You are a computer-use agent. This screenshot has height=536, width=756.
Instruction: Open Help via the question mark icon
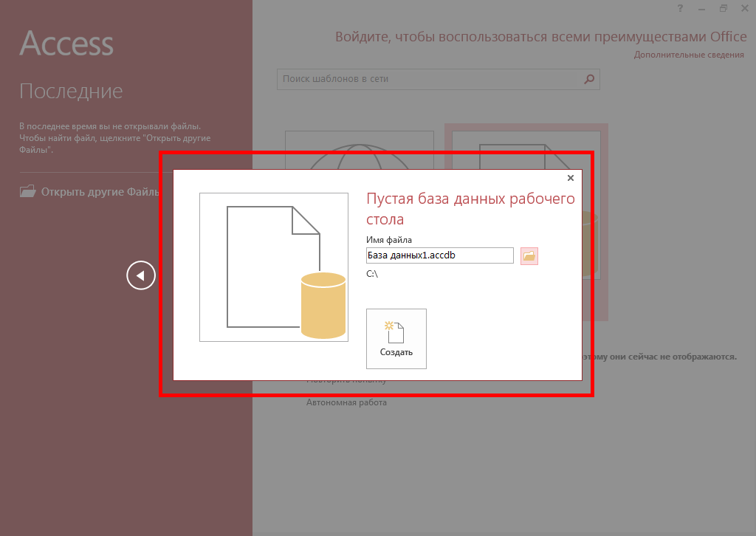[x=680, y=8]
